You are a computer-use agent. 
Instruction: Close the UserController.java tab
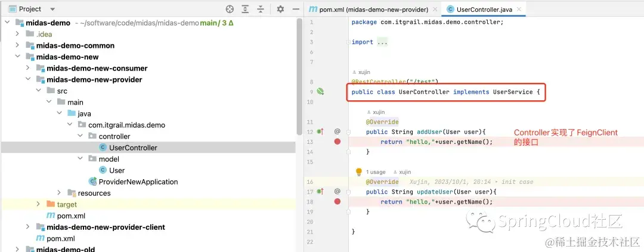tap(519, 9)
